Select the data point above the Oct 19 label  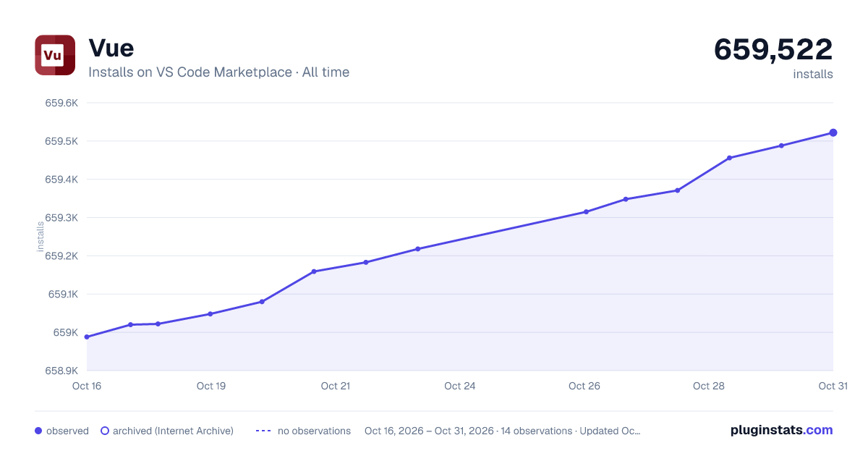pyautogui.click(x=210, y=313)
